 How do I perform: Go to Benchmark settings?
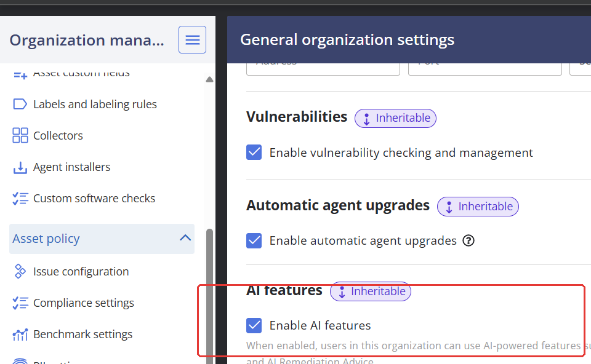coord(83,334)
